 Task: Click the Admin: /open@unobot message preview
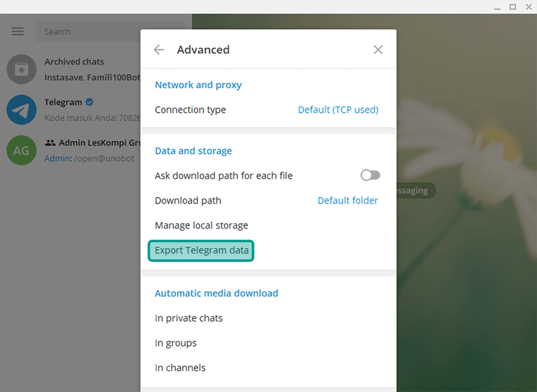89,159
